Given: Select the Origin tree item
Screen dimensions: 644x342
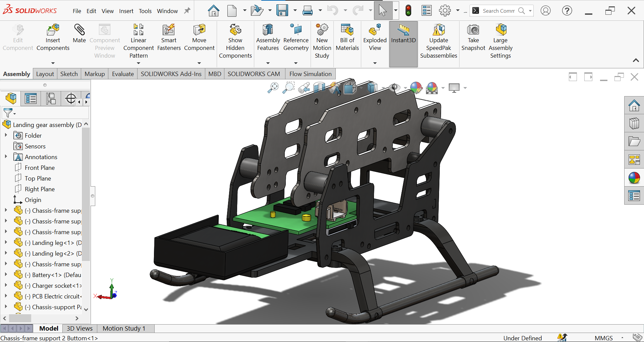Looking at the screenshot, I should 33,200.
